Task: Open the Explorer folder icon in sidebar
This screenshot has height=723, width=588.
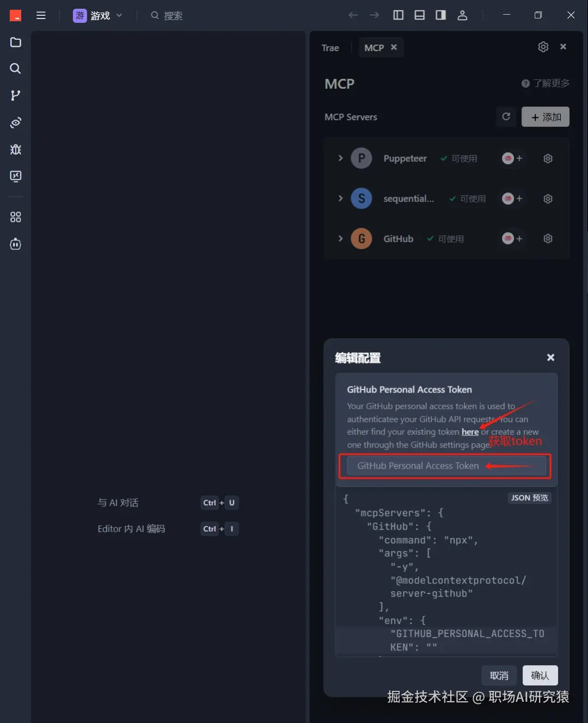Action: coord(16,42)
